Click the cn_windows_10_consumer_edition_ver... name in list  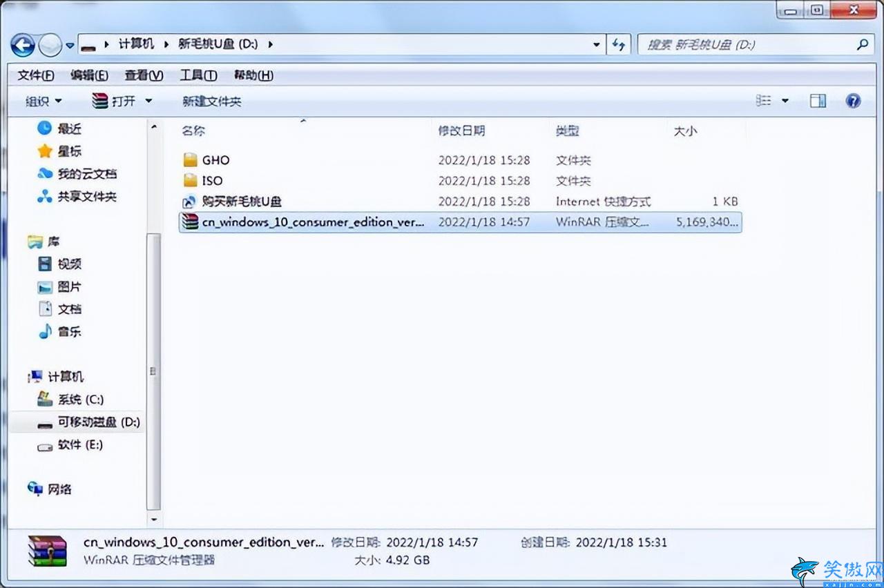coord(313,222)
